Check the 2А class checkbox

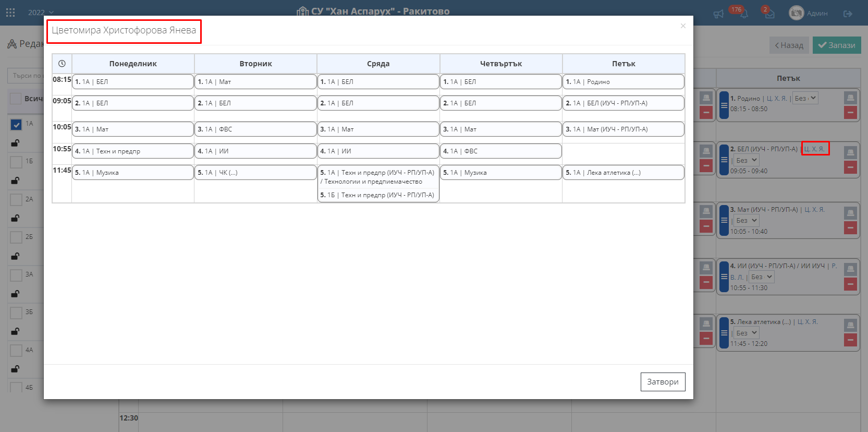coord(16,199)
